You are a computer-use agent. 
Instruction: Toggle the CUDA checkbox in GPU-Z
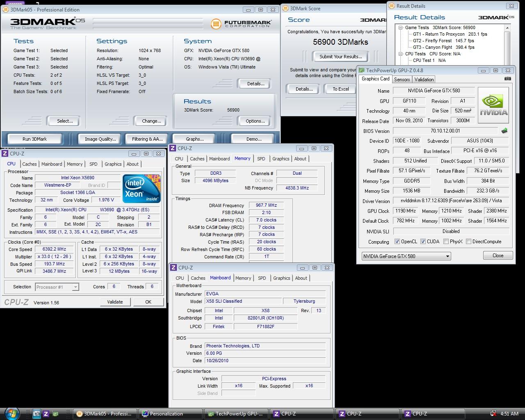(423, 242)
